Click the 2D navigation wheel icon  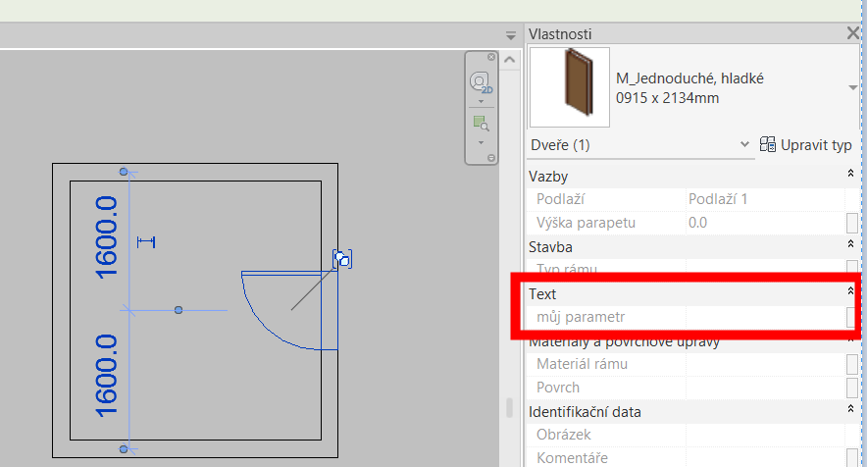[480, 82]
